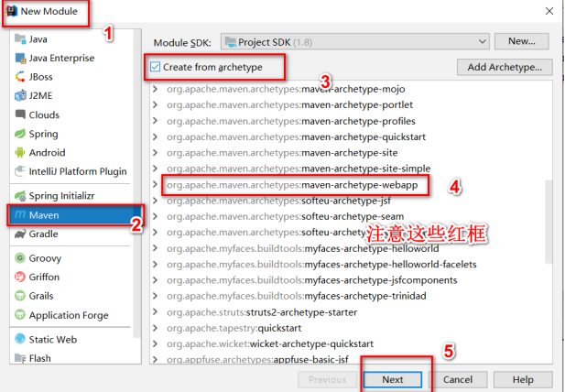The width and height of the screenshot is (565, 392).
Task: Select Gradle module type label
Action: click(43, 234)
